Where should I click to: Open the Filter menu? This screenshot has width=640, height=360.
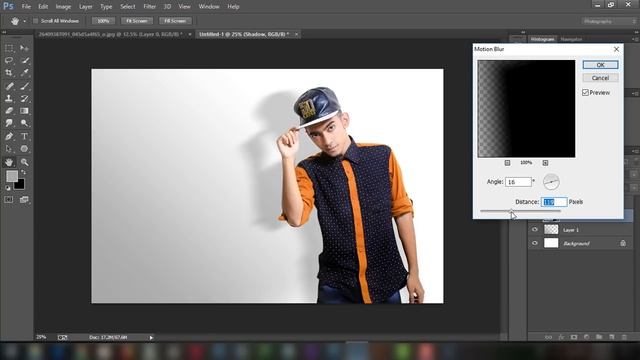click(x=150, y=7)
